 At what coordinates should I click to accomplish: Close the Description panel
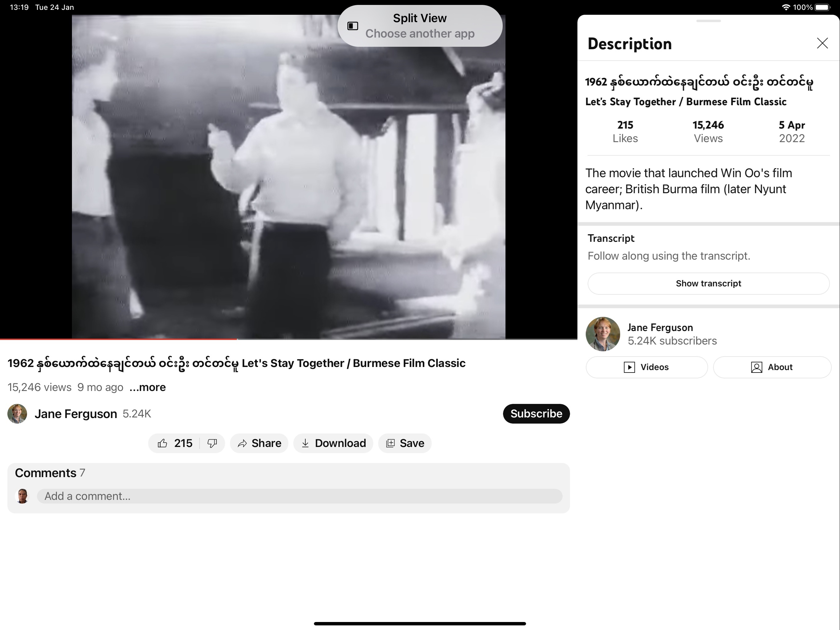(x=822, y=43)
